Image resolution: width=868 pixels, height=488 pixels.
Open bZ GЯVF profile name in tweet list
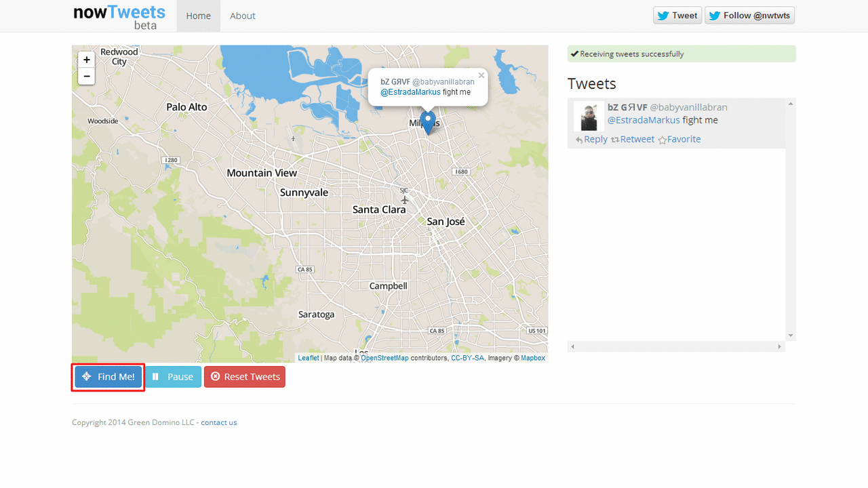[x=627, y=107]
